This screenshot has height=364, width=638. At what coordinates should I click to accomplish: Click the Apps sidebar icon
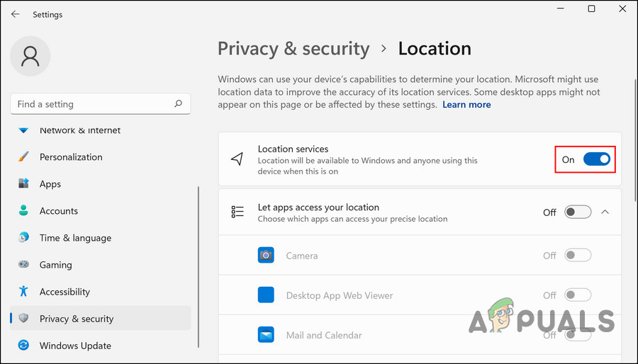[x=23, y=183]
